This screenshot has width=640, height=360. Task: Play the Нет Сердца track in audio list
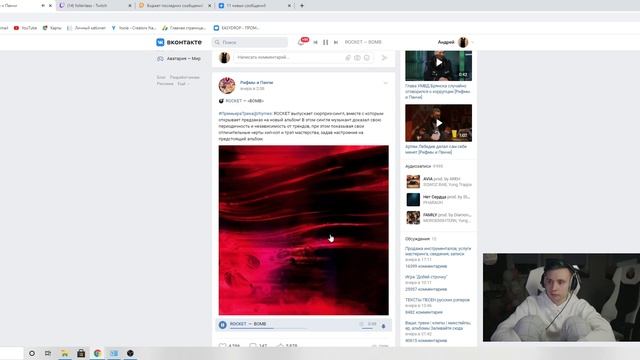point(413,200)
